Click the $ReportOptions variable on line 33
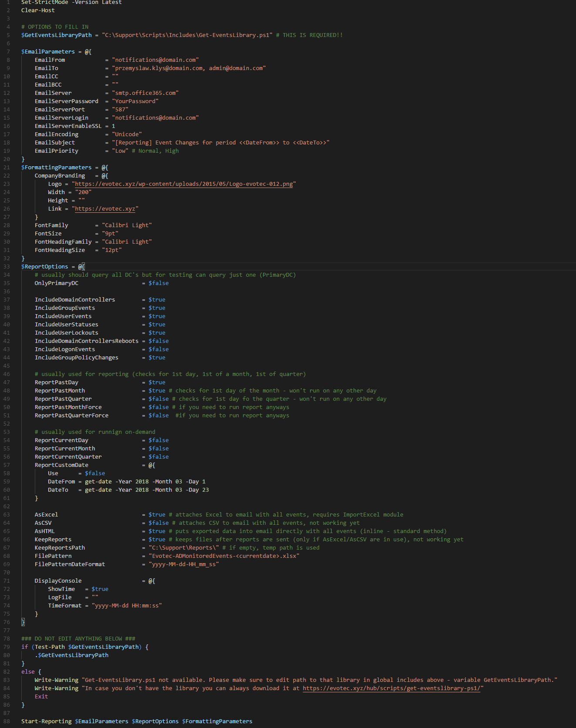Viewport: 576px width, 728px height. click(45, 267)
